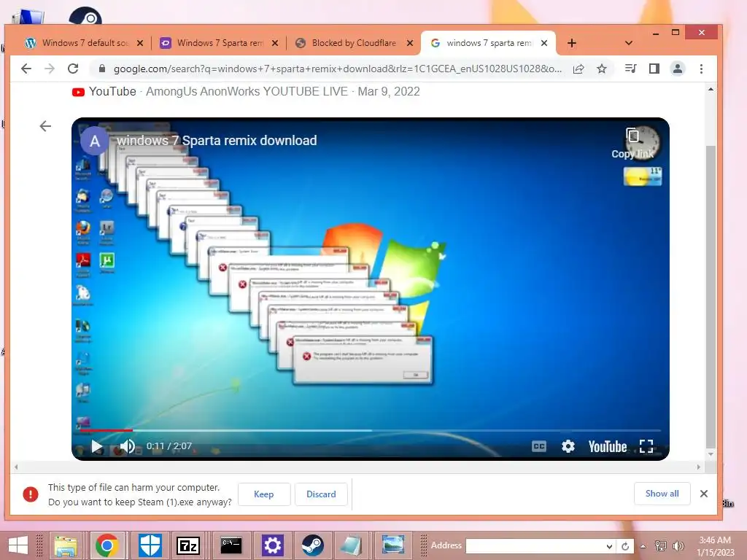Open Chrome side panel

[654, 69]
